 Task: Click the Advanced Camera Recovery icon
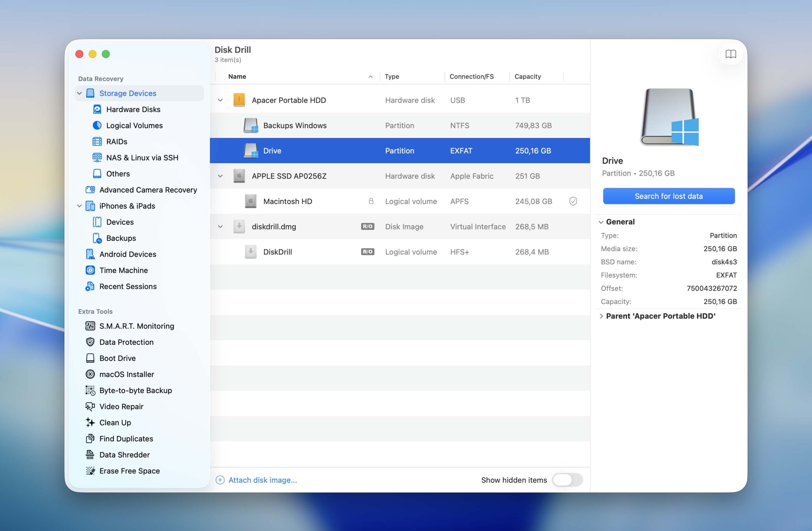click(x=90, y=190)
